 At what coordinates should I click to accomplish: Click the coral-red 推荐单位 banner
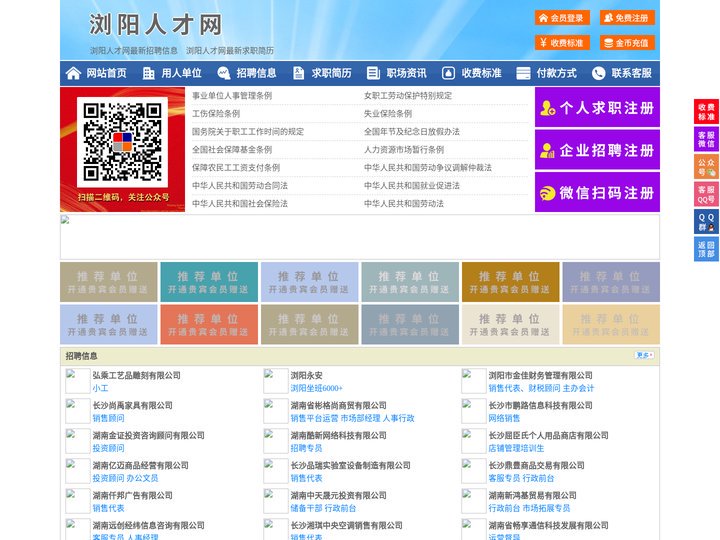point(209,324)
